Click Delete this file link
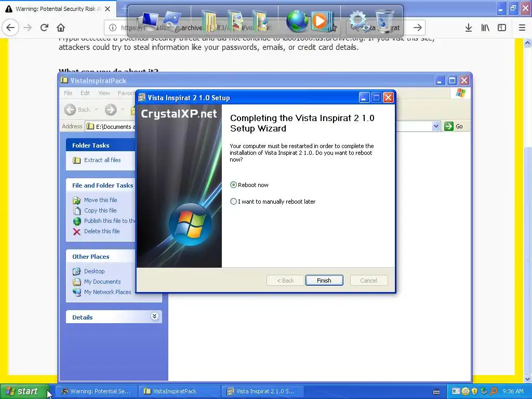The height and width of the screenshot is (399, 532). (102, 231)
